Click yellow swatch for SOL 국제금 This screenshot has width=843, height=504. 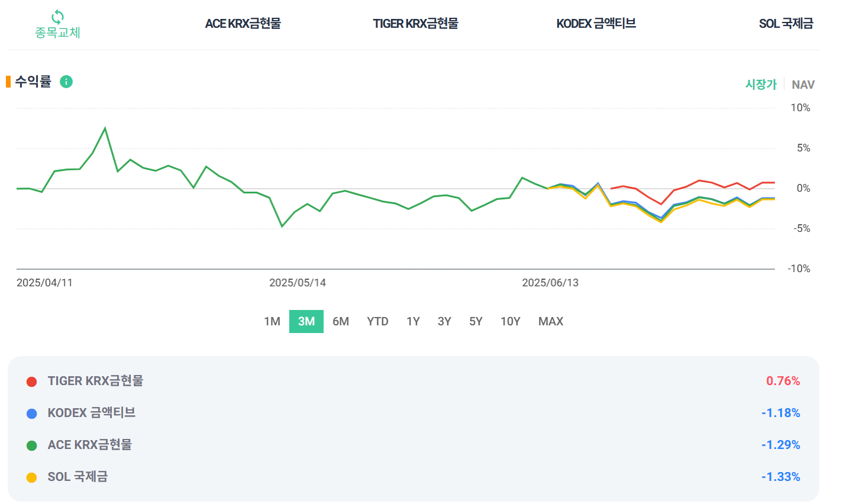(x=32, y=477)
